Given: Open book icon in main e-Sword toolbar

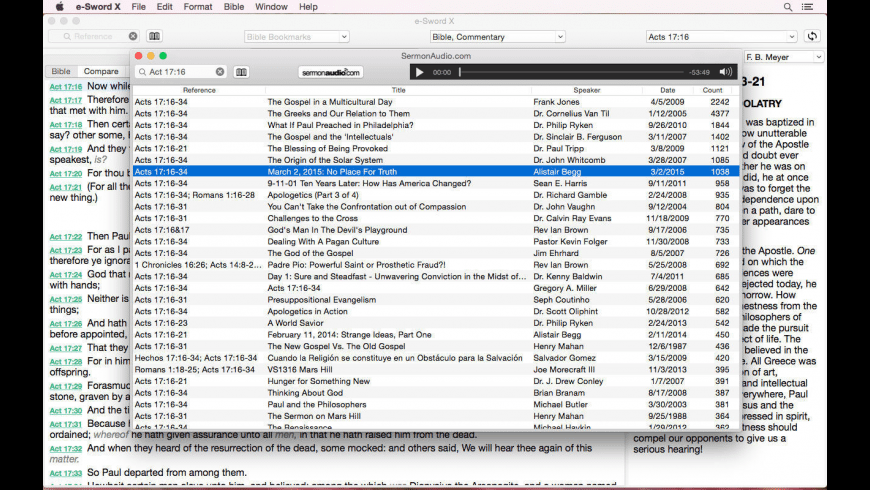Looking at the screenshot, I should [x=154, y=36].
